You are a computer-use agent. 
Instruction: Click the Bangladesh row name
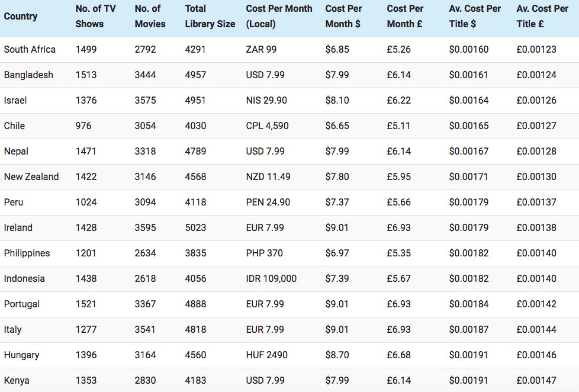[28, 75]
